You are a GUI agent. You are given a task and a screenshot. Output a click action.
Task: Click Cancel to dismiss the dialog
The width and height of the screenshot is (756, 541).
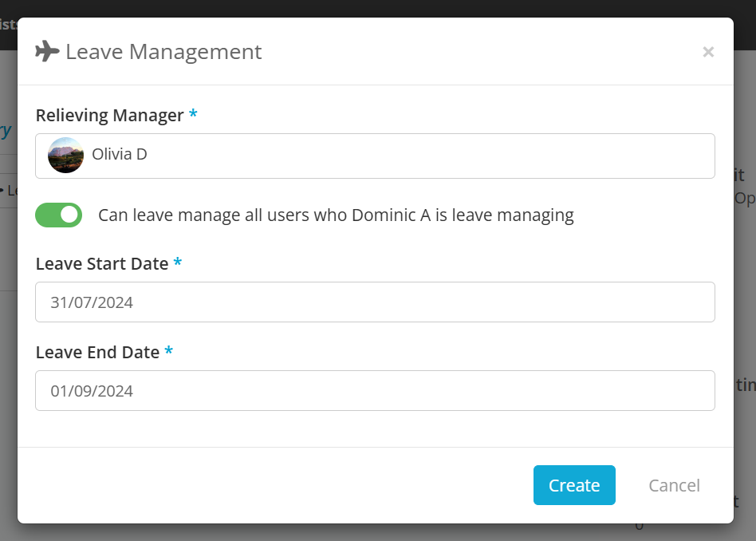674,485
